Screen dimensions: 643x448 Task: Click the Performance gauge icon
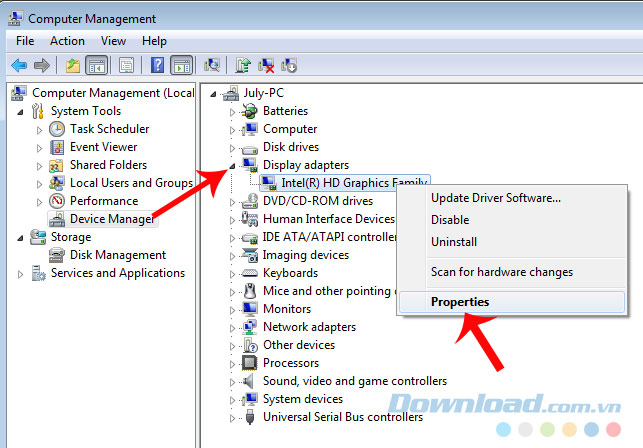point(57,201)
